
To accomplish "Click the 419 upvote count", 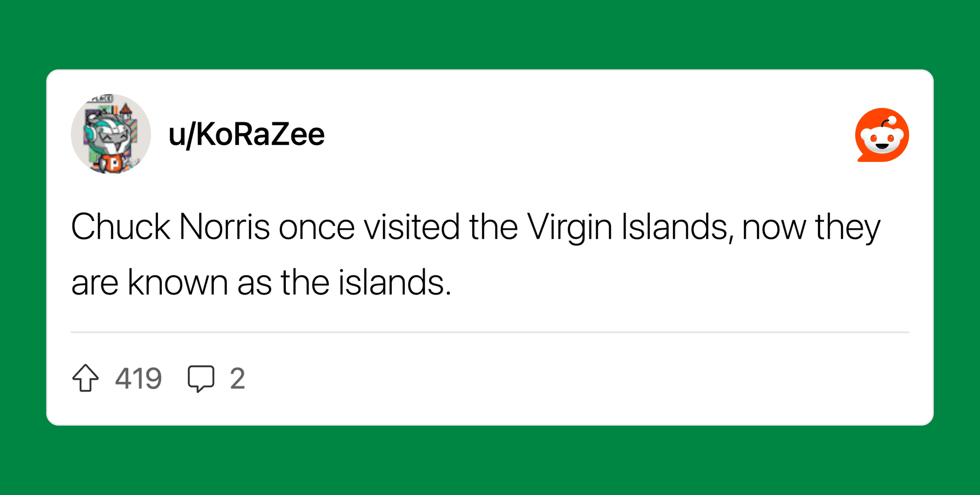I will (138, 378).
